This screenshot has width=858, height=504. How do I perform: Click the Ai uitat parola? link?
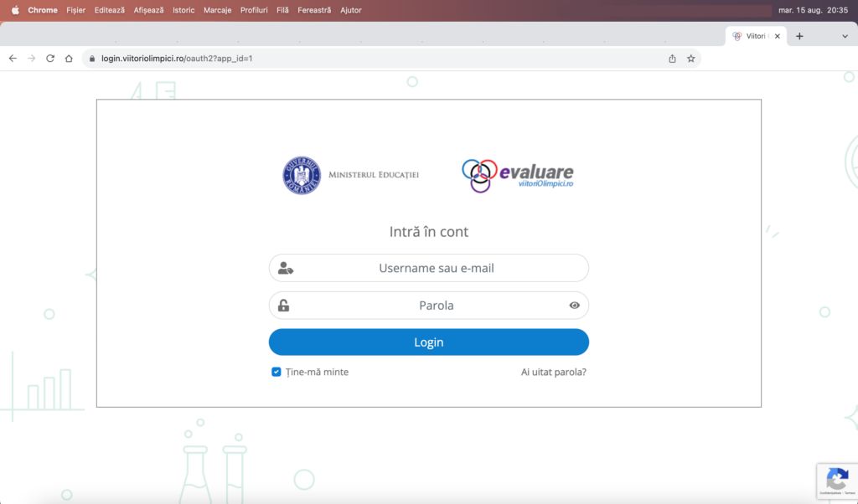pos(553,372)
